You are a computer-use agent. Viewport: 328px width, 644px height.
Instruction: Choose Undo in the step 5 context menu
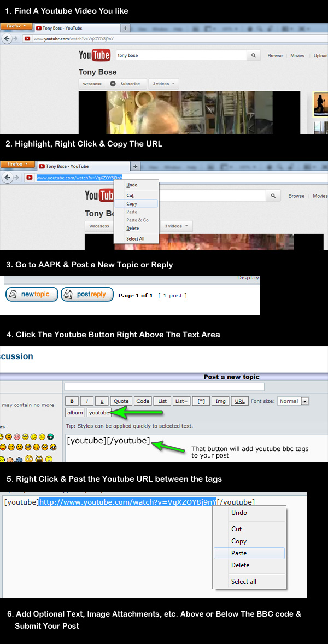coord(249,513)
